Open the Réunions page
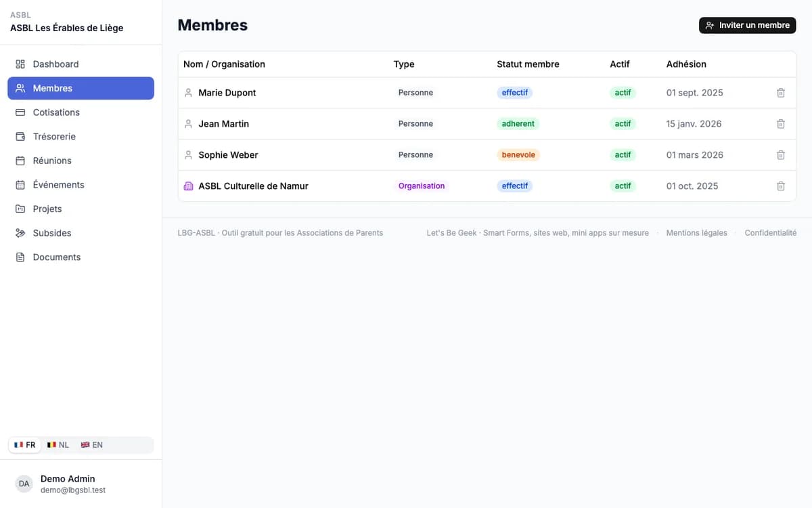 (x=81, y=161)
